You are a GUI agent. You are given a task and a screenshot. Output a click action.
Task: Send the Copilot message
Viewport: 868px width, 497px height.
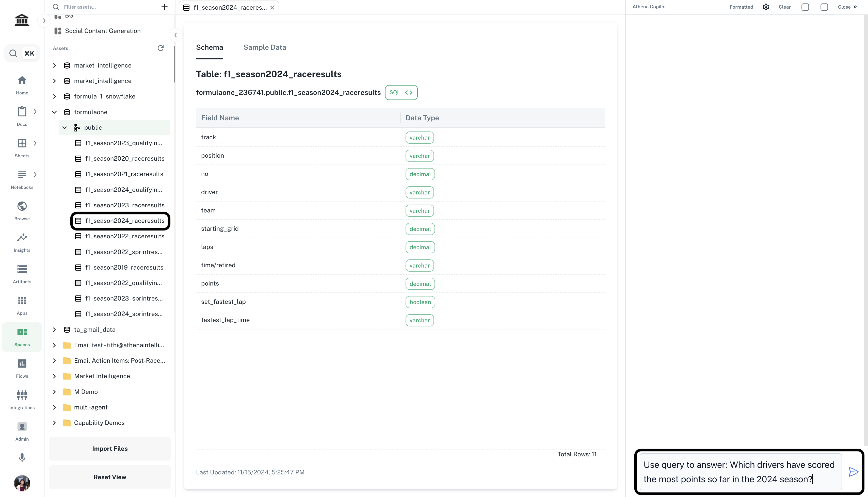click(x=853, y=472)
